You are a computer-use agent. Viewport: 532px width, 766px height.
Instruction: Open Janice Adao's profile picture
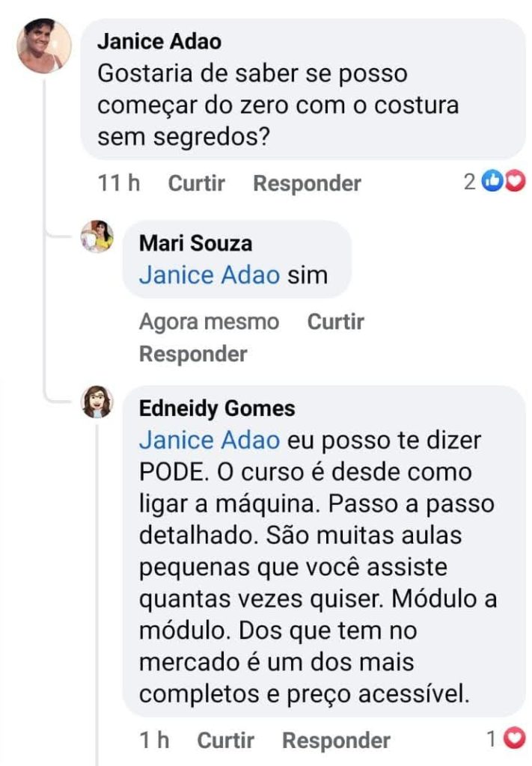[x=44, y=46]
